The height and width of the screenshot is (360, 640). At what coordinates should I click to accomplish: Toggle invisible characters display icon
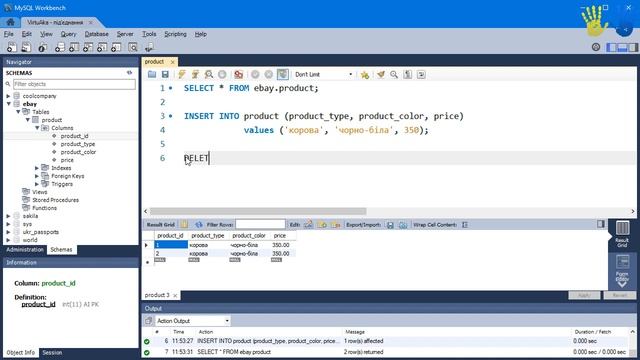tap(407, 74)
